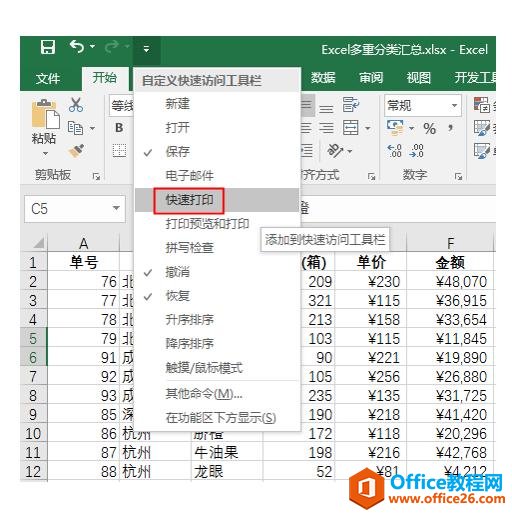This screenshot has width=512, height=516.
Task: Open the clipboard (剪贴板) dialog launcher
Action: coord(96,177)
